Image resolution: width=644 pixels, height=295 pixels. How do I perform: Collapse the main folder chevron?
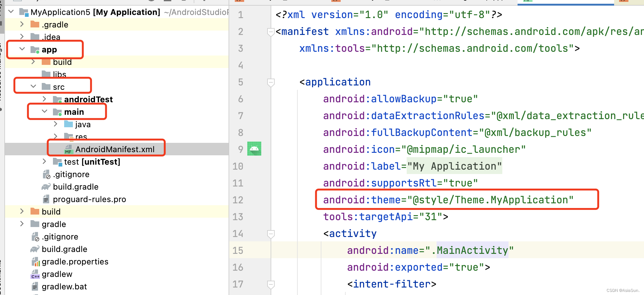click(45, 111)
